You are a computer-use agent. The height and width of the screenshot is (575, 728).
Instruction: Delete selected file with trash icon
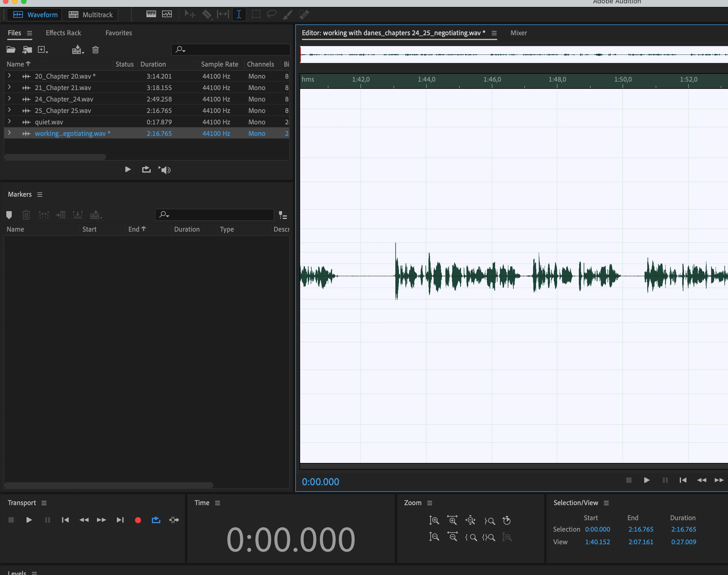click(x=96, y=50)
